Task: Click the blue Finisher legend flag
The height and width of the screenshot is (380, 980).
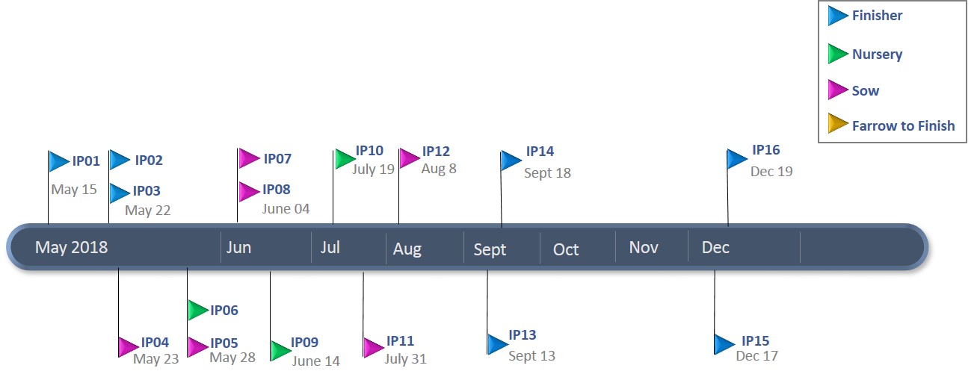Action: click(837, 16)
